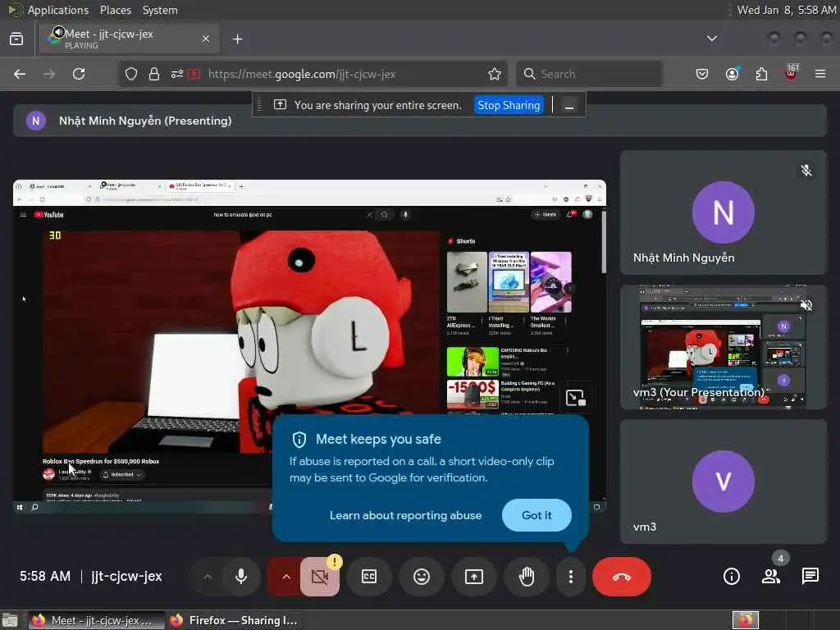Image resolution: width=840 pixels, height=630 pixels.
Task: Toggle closed captions button
Action: click(x=369, y=577)
